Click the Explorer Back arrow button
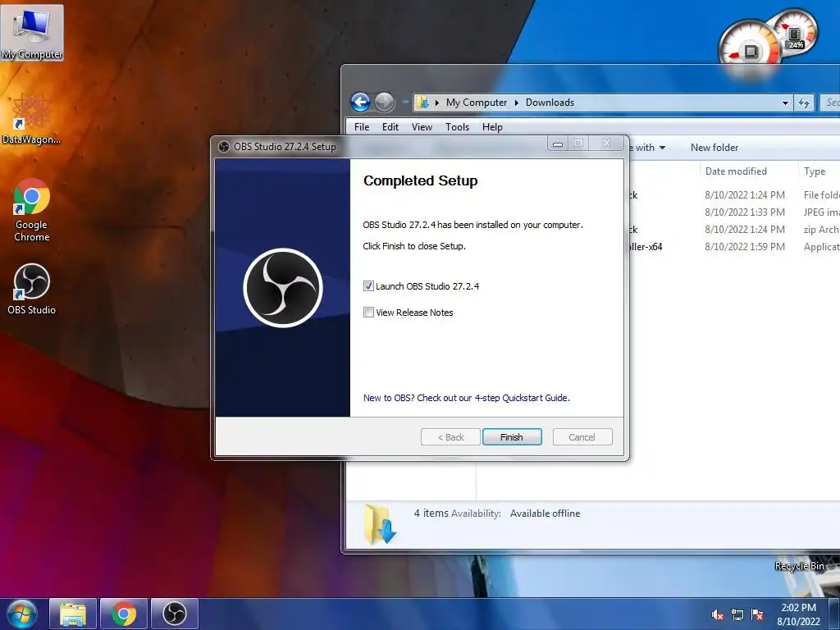Screen dimensions: 840x630 pyautogui.click(x=361, y=102)
